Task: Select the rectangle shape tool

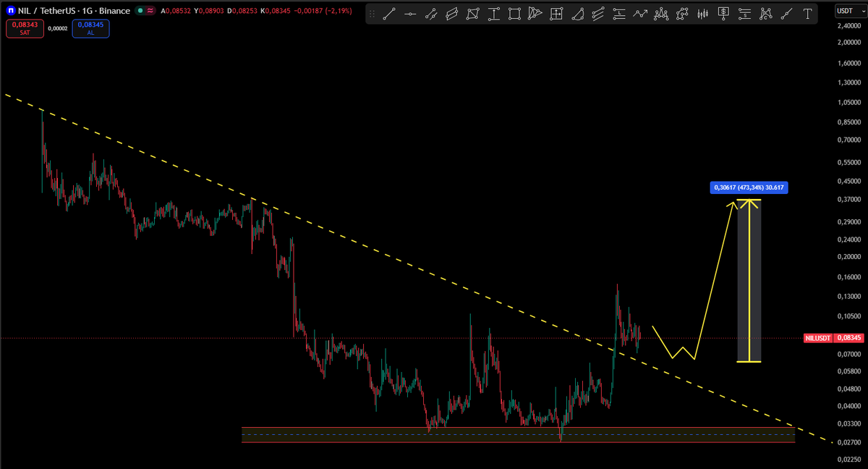Action: point(514,13)
